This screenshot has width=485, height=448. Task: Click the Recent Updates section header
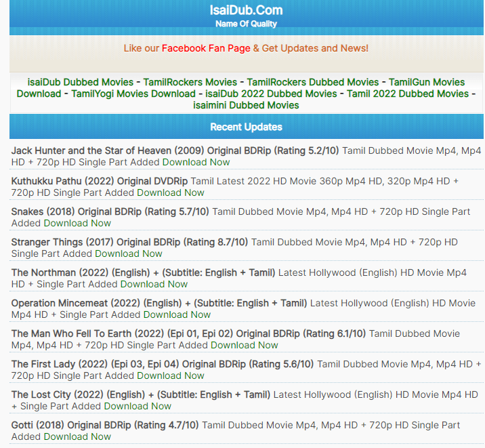point(246,127)
